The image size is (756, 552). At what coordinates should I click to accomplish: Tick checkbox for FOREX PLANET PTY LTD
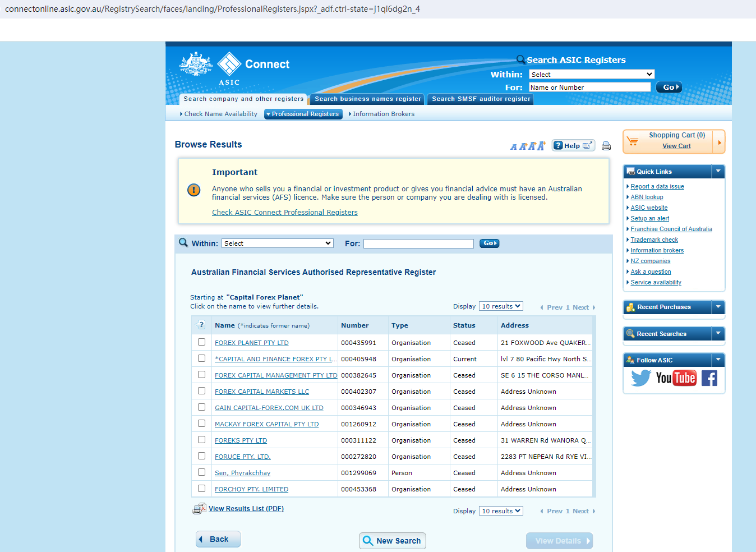[201, 342]
